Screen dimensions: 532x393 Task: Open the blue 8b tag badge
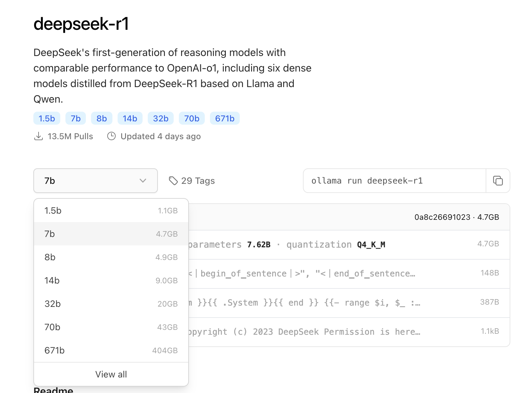point(101,118)
